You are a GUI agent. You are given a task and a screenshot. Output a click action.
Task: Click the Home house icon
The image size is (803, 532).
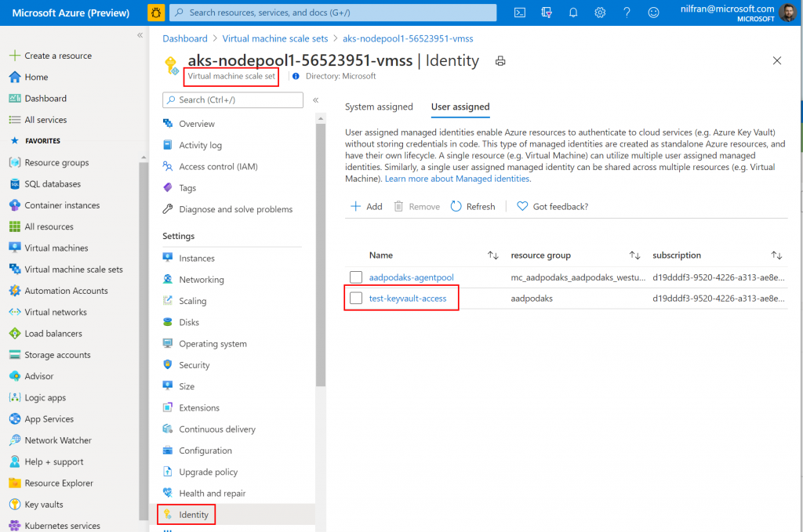pos(15,77)
